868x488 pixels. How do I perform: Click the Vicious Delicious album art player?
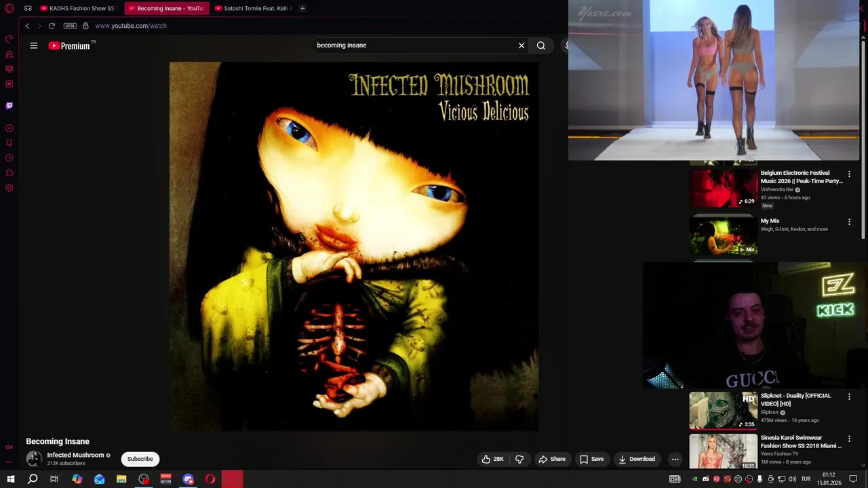(354, 246)
